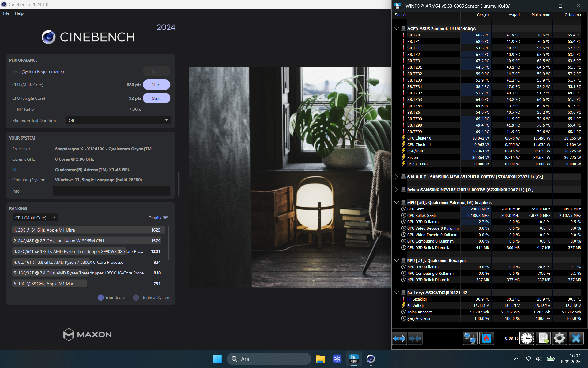Open the blue asterisk app on taskbar
The image size is (588, 368).
click(337, 359)
